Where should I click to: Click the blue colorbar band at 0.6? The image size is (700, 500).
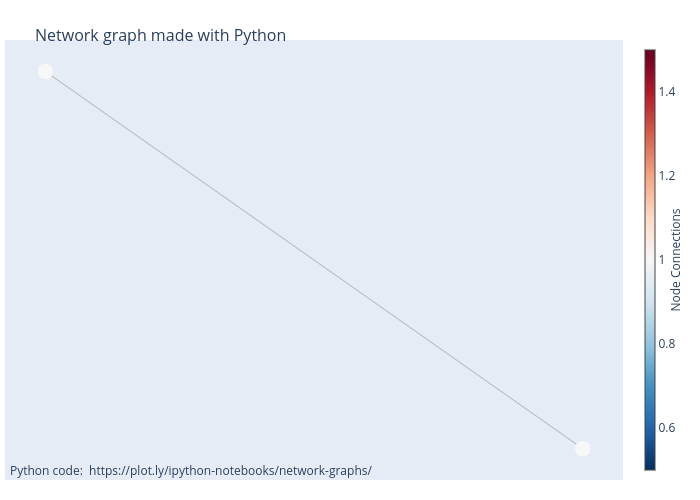650,428
